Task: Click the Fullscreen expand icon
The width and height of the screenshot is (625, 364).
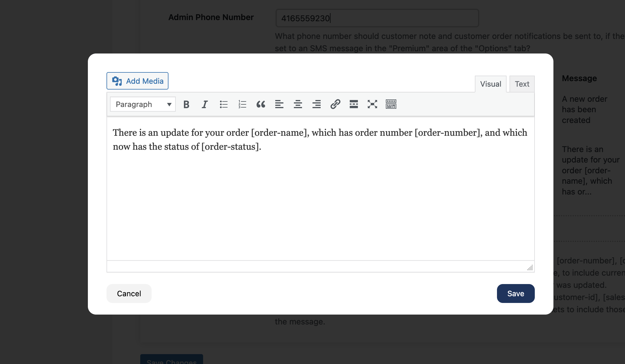Action: pos(372,104)
